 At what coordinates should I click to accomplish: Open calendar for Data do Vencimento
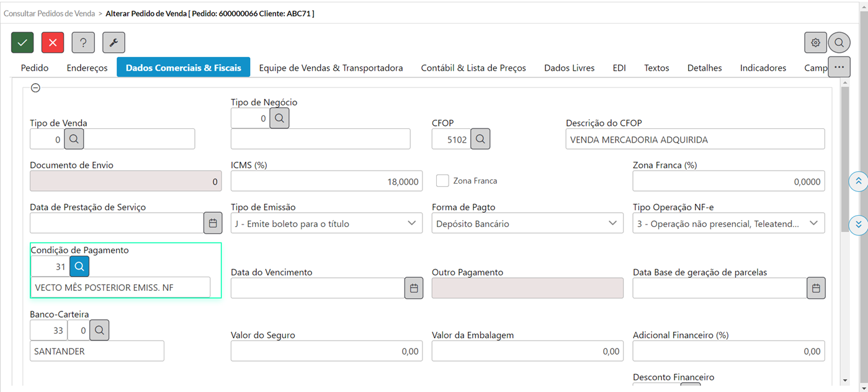[x=414, y=288]
